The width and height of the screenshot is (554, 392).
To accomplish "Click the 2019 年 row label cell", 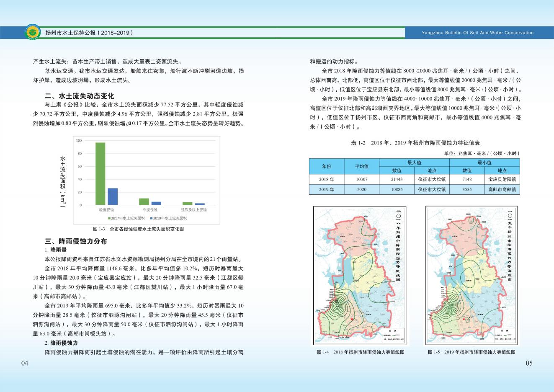I will click(327, 189).
